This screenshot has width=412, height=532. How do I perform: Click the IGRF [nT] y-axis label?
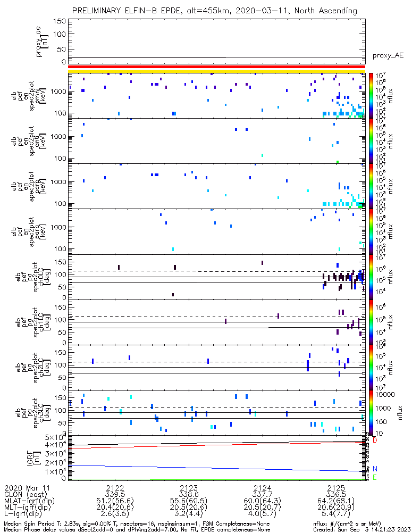(x=33, y=458)
